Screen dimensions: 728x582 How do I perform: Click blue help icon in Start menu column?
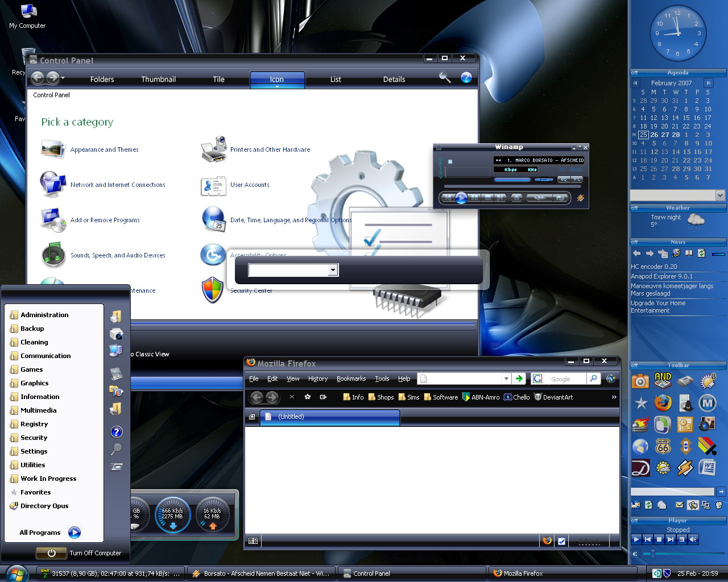point(117,432)
